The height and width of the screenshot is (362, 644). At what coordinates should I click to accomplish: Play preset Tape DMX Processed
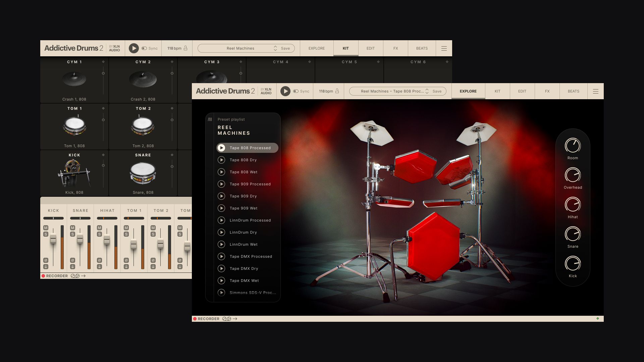coord(221,256)
